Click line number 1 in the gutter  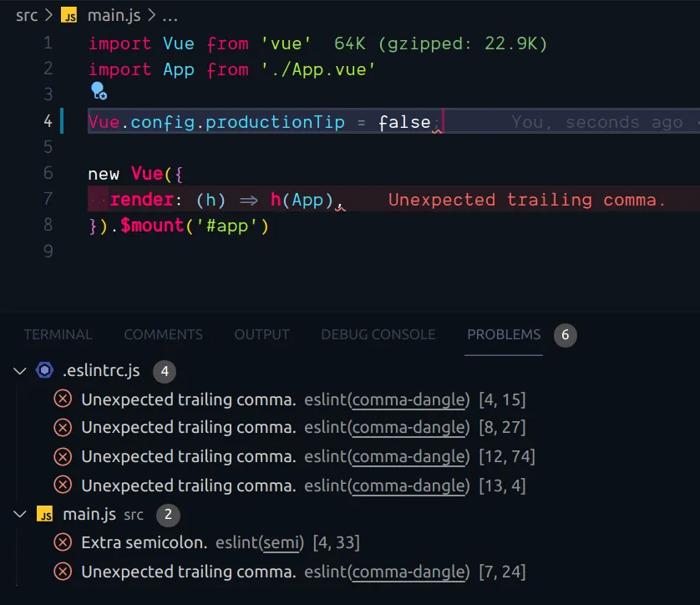click(x=48, y=43)
